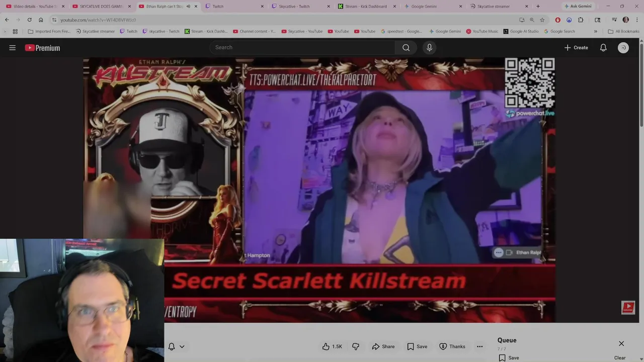The image size is (644, 362).
Task: Reload the current page
Action: click(29, 20)
